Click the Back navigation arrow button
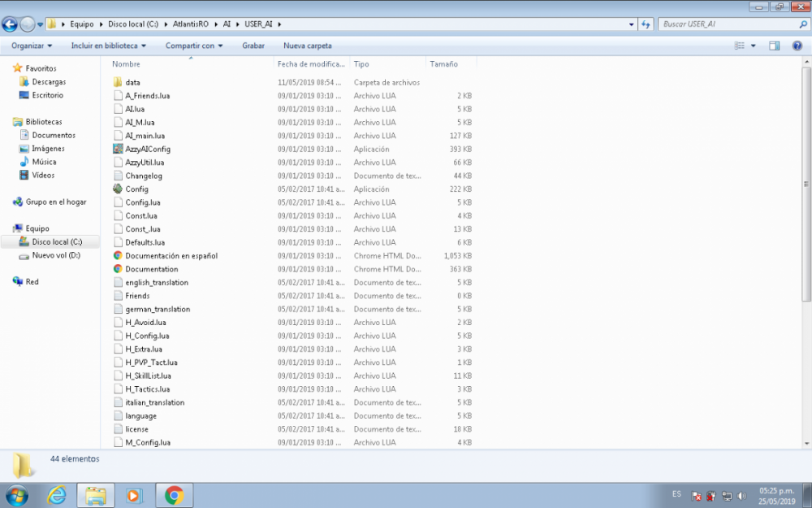Screen dimensions: 812x508 pos(11,24)
